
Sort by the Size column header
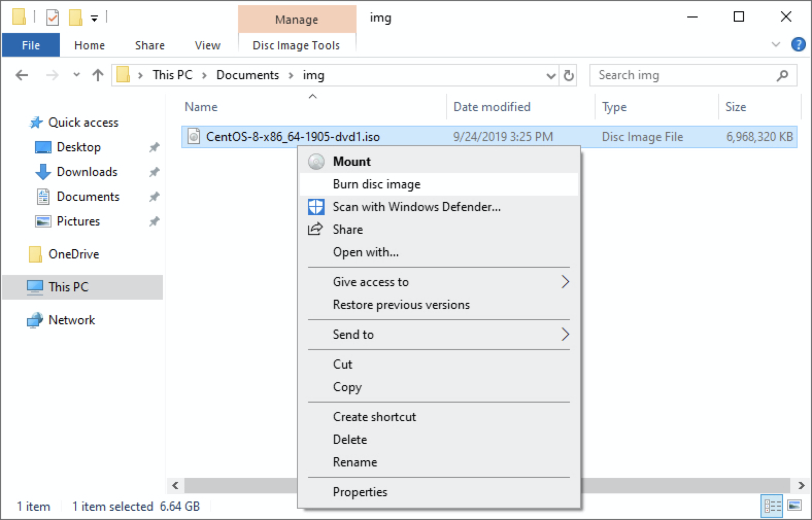pyautogui.click(x=736, y=107)
